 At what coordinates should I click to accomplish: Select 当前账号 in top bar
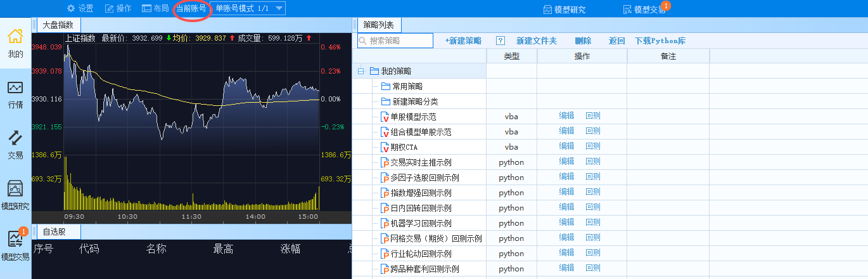click(x=191, y=8)
